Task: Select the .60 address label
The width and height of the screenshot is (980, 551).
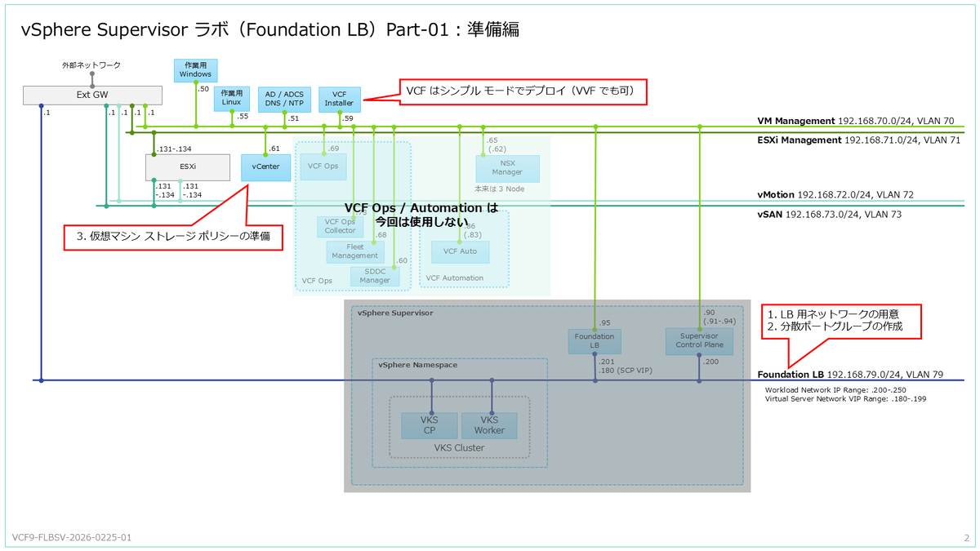Action: click(x=402, y=260)
